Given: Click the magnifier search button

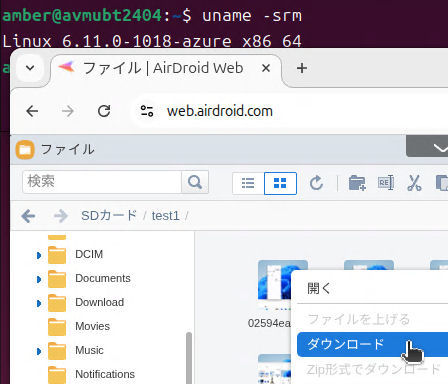Looking at the screenshot, I should 195,182.
